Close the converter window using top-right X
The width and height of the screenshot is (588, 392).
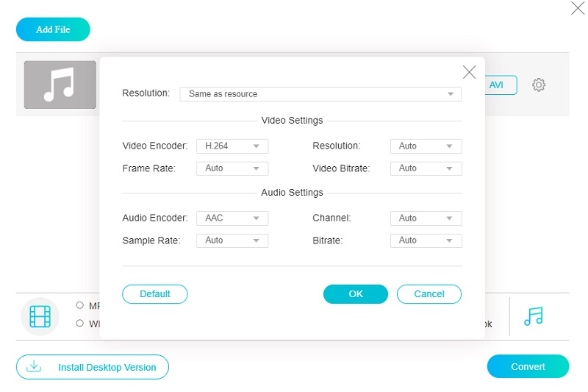(x=578, y=9)
